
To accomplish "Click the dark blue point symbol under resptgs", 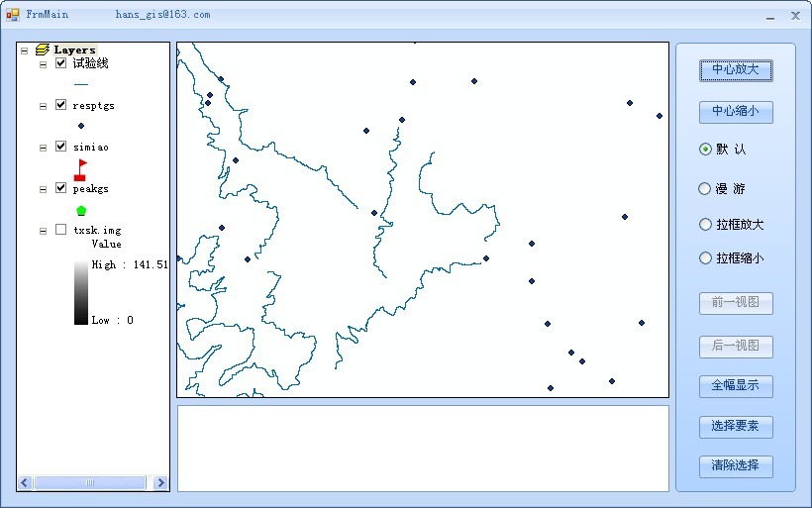I will (x=81, y=126).
